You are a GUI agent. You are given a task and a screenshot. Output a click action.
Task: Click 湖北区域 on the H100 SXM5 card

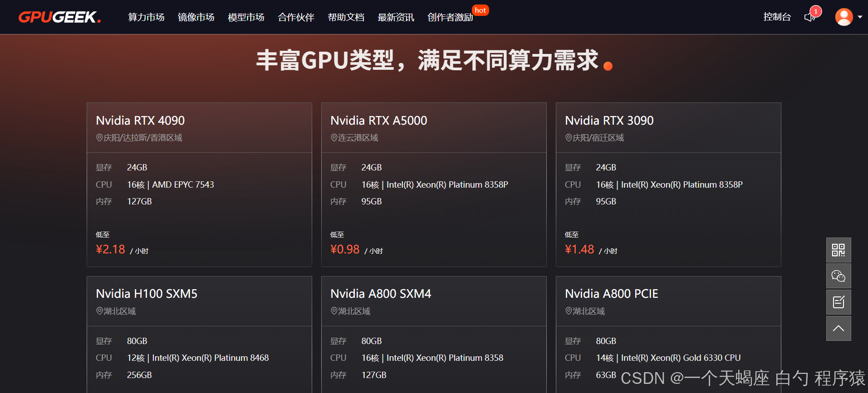tap(120, 311)
